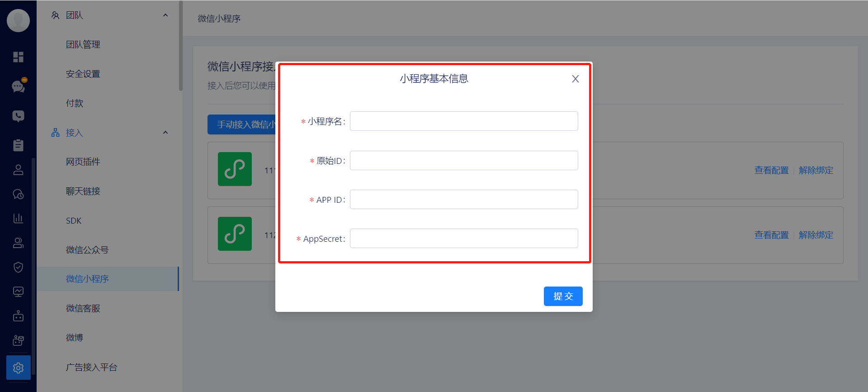
Task: Click the 接入 network icon
Action: 55,133
